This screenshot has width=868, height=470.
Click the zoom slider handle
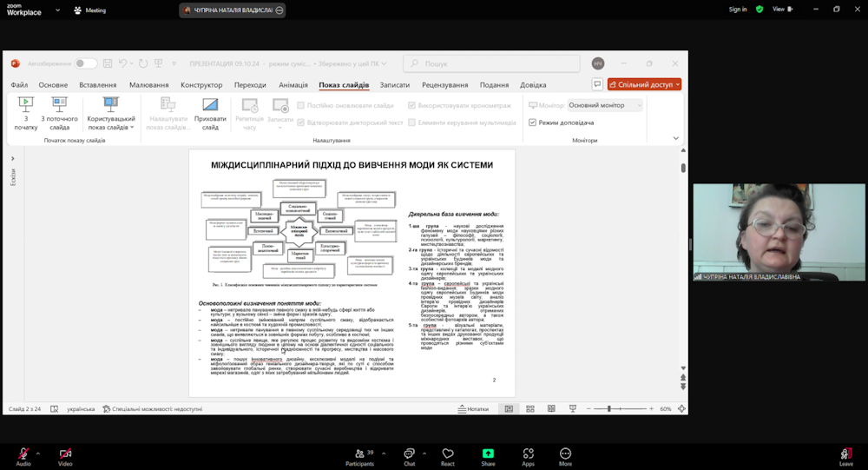click(x=609, y=409)
